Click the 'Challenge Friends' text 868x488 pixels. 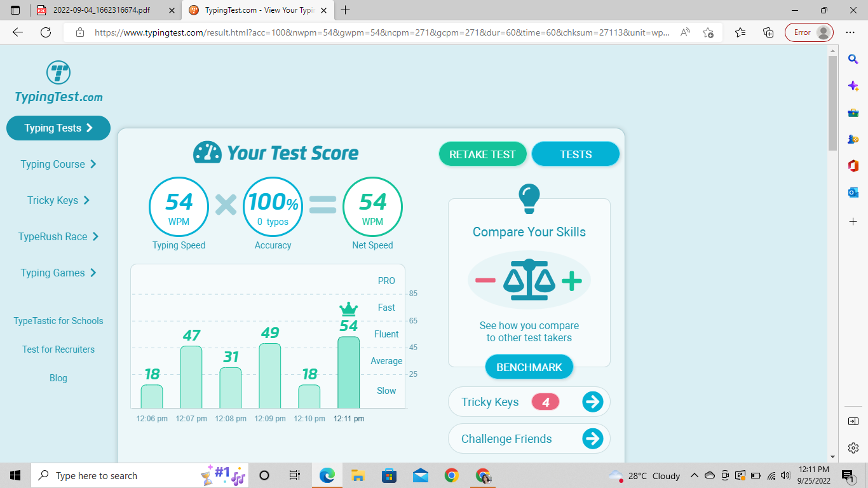tap(506, 439)
